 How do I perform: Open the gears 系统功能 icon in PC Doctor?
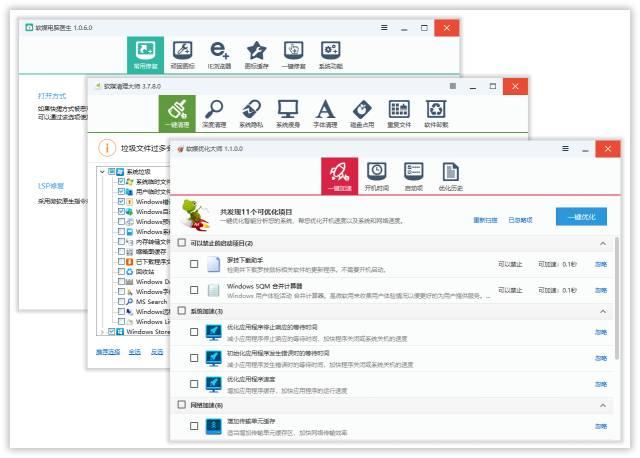point(331,55)
